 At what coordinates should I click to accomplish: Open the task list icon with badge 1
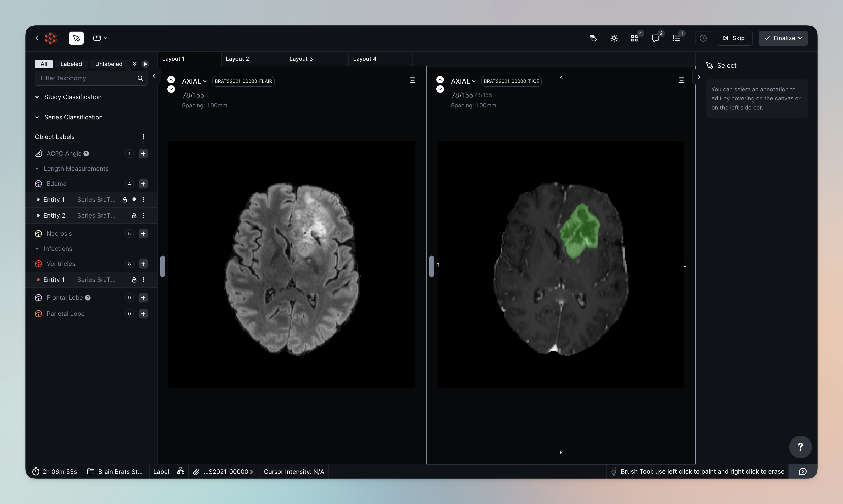coord(676,38)
